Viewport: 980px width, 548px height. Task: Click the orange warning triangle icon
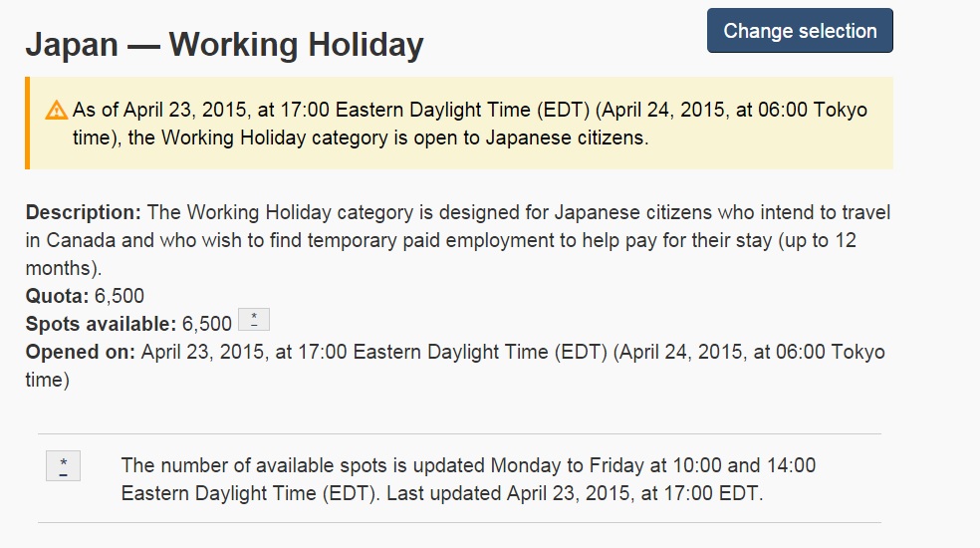tap(56, 111)
